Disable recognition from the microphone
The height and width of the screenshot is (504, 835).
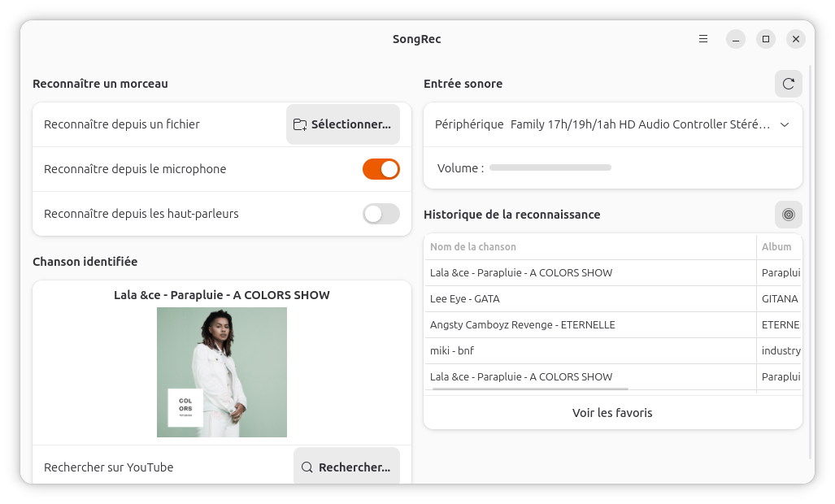coord(381,169)
